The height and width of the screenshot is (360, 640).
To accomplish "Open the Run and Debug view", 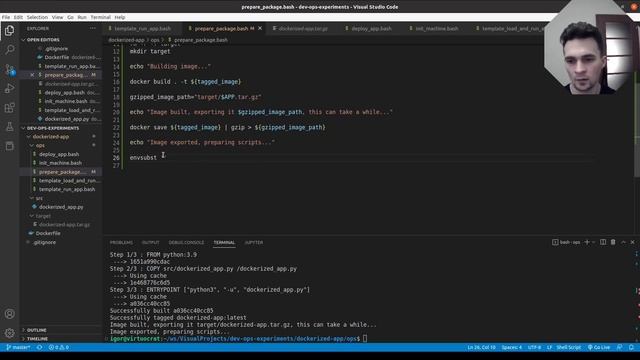I will (x=9, y=88).
